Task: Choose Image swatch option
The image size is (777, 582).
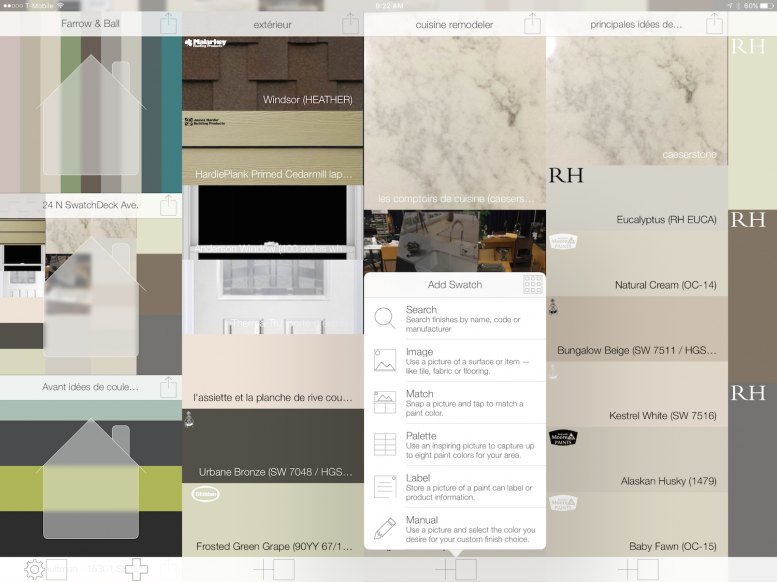Action: (455, 360)
